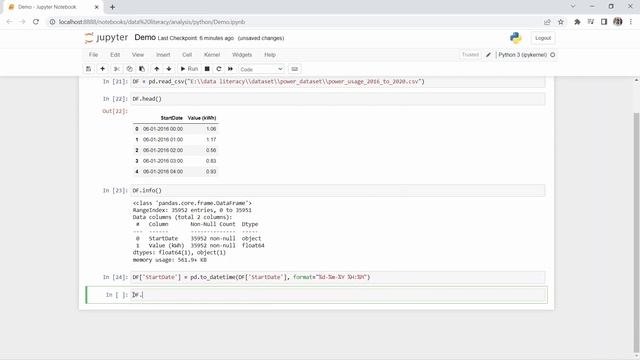
Task: Click the memory usage output line
Action: (169, 260)
